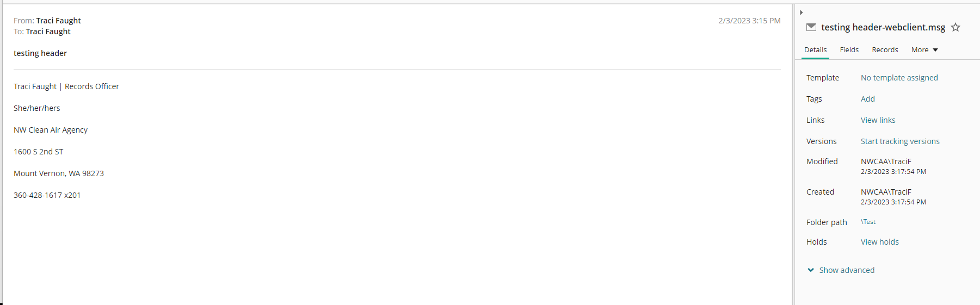Collapse the details side panel arrow
980x305 pixels.
(801, 13)
